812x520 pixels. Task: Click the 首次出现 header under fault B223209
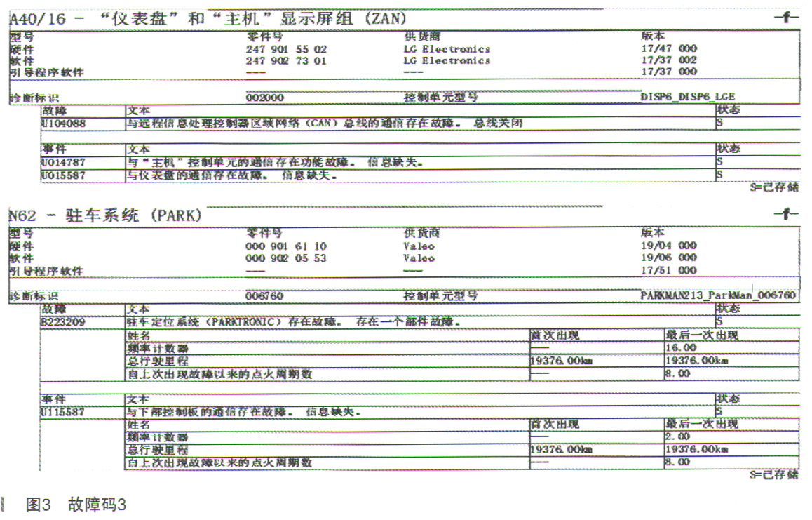(x=555, y=335)
